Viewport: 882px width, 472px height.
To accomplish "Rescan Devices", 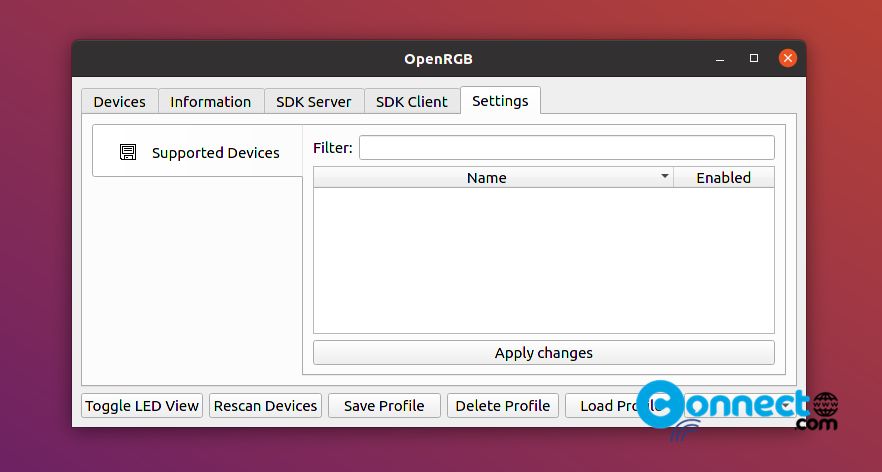I will [266, 406].
